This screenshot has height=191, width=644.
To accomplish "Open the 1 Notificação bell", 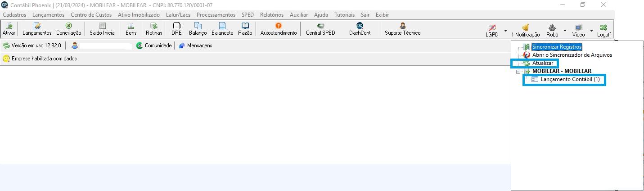I will [525, 31].
